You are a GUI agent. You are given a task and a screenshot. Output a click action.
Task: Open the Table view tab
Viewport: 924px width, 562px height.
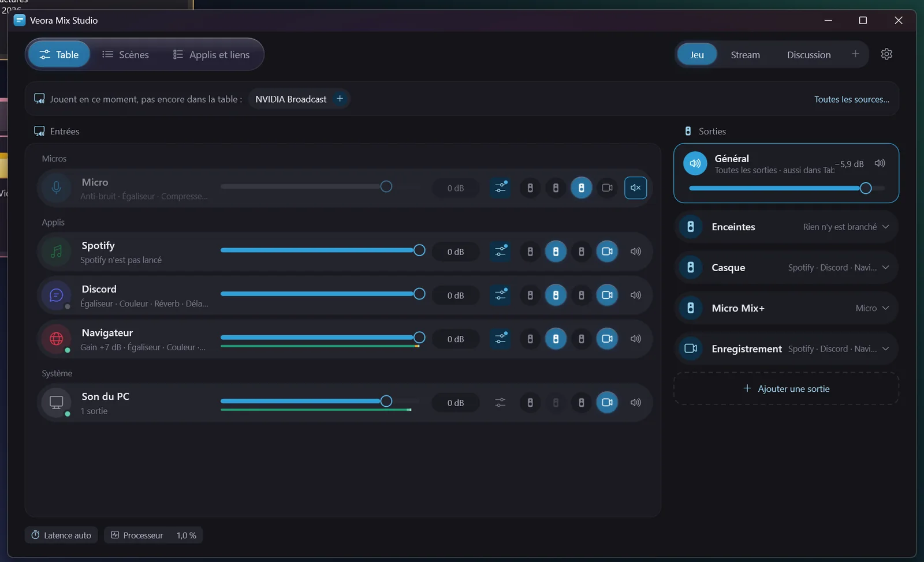[59, 54]
